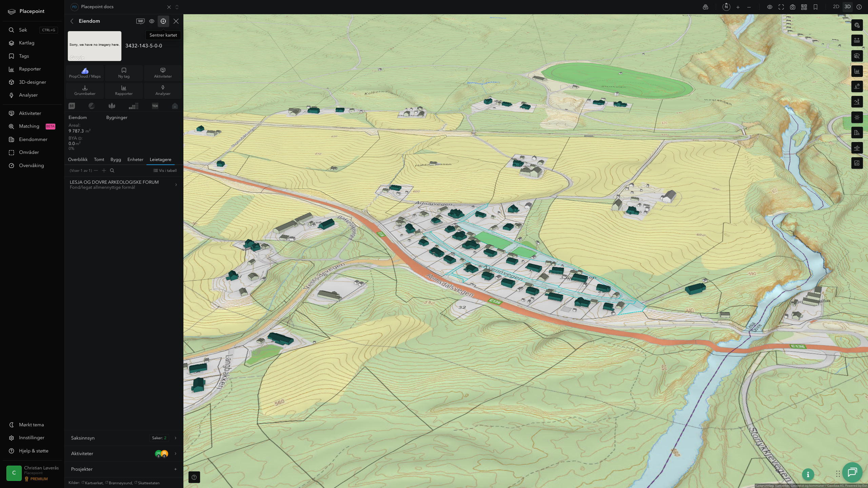Viewport: 868px width, 488px height.
Task: Enter fullscreen map view
Action: [781, 7]
